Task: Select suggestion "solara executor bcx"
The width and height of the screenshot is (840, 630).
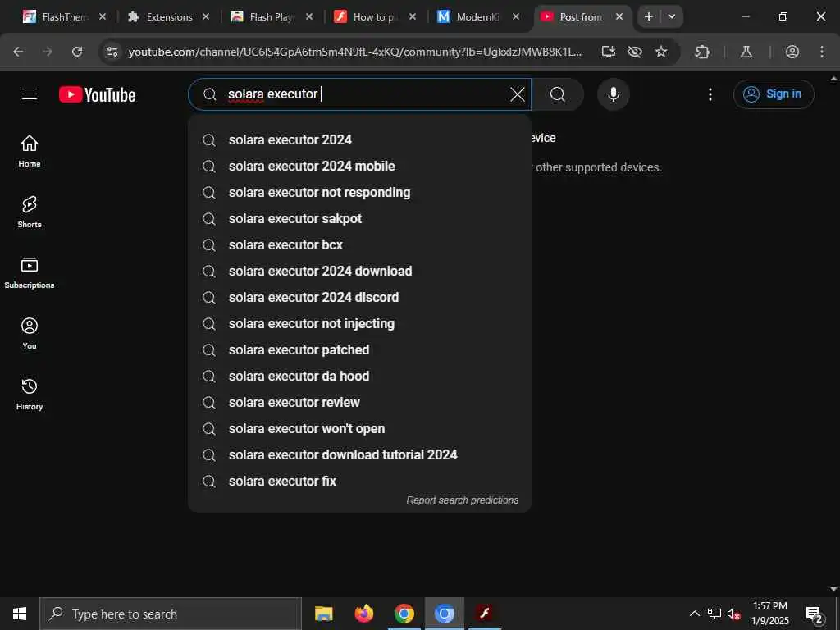Action: point(359,244)
